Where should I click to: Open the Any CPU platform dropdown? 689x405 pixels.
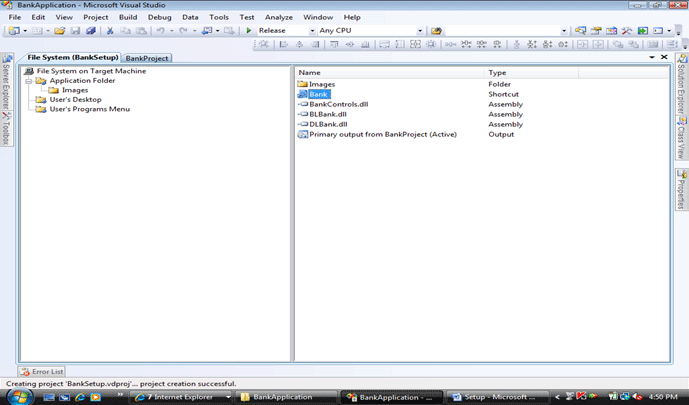[x=420, y=31]
